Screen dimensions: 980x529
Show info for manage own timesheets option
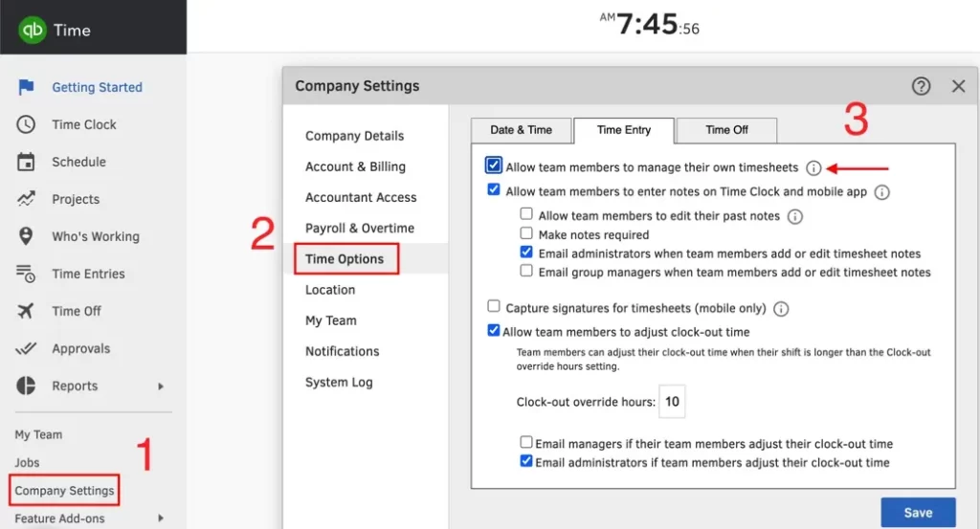pos(813,168)
